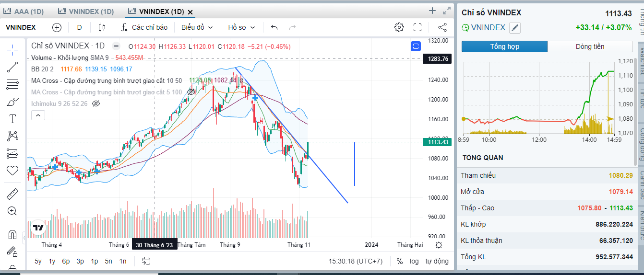Toggle log scale on price axis
644x275 pixels.
click(x=414, y=261)
